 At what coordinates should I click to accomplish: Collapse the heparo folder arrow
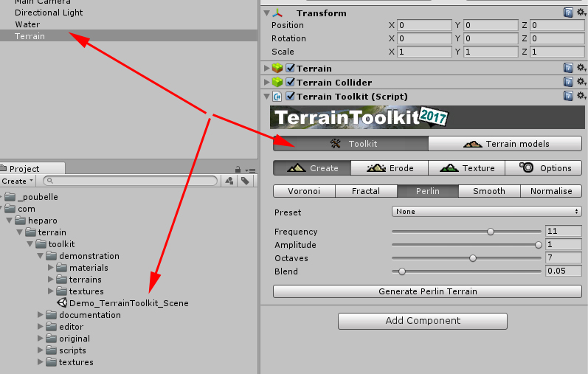click(x=10, y=221)
